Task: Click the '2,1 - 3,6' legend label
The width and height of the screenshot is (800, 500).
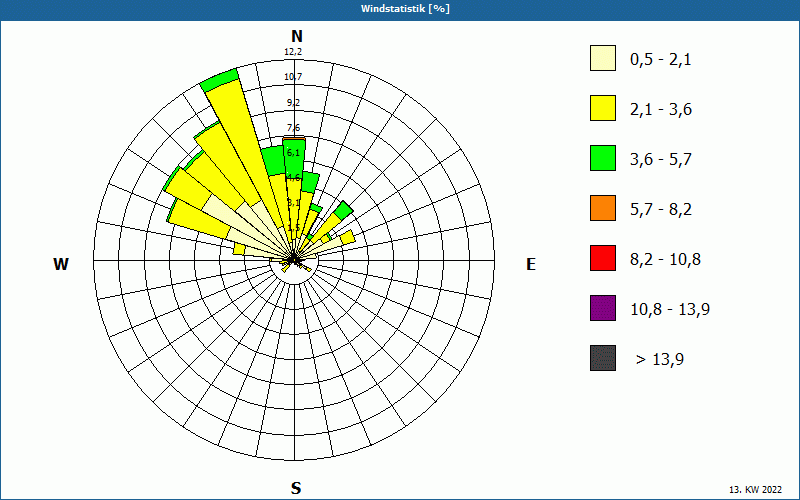Action: (661, 110)
